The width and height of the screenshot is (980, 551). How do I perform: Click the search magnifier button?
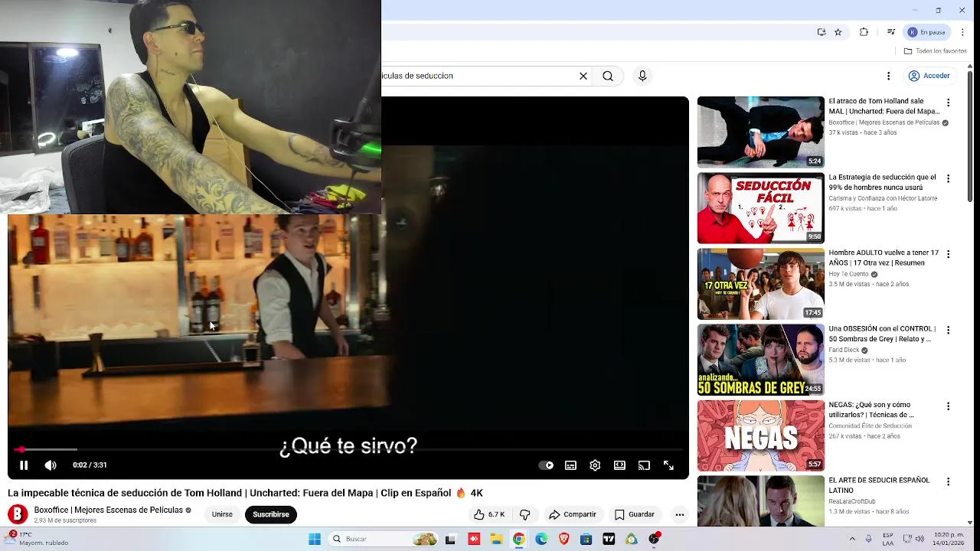pyautogui.click(x=608, y=76)
